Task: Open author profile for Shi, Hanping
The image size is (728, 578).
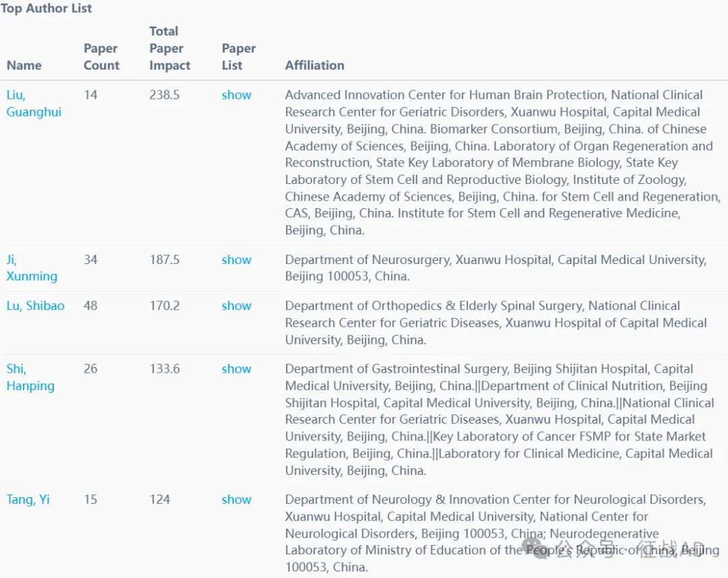Action: (30, 377)
